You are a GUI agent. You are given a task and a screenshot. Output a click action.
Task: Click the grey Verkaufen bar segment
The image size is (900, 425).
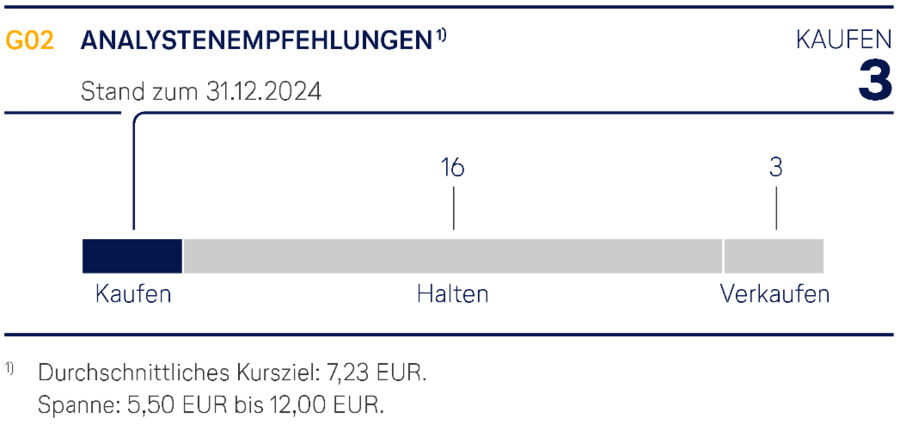click(774, 256)
